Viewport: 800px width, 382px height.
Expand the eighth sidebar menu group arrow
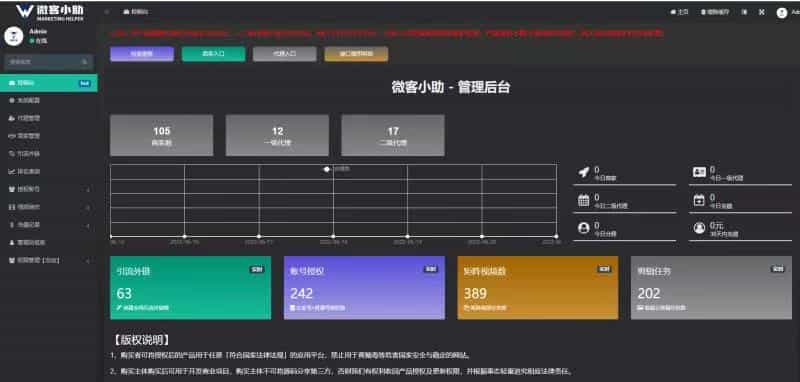coord(88,208)
